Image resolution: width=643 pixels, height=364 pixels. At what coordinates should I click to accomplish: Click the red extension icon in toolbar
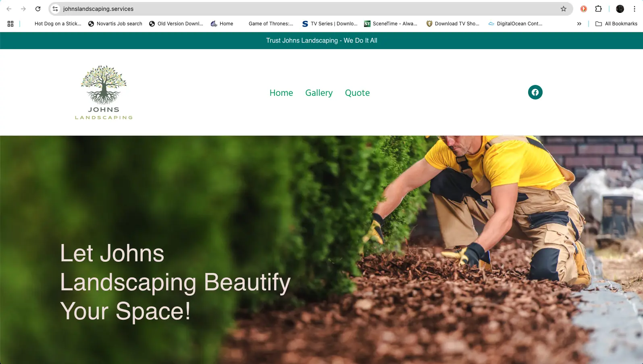pyautogui.click(x=583, y=9)
